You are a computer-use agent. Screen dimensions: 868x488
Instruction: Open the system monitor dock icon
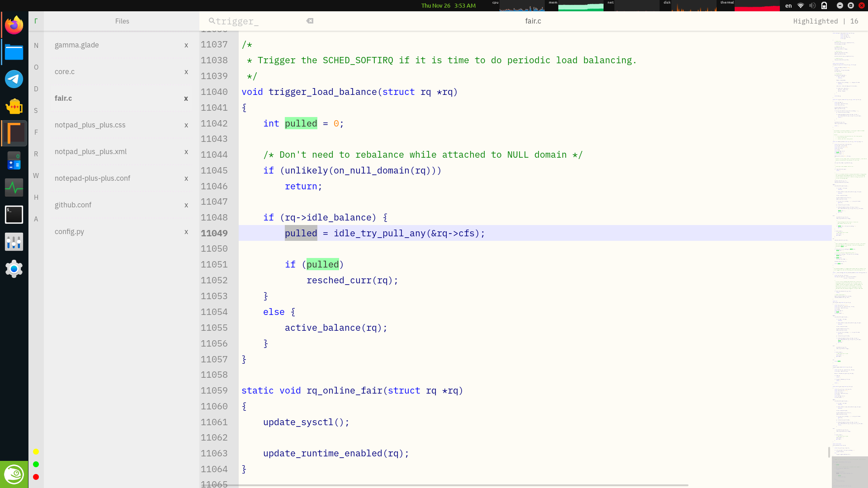click(14, 188)
